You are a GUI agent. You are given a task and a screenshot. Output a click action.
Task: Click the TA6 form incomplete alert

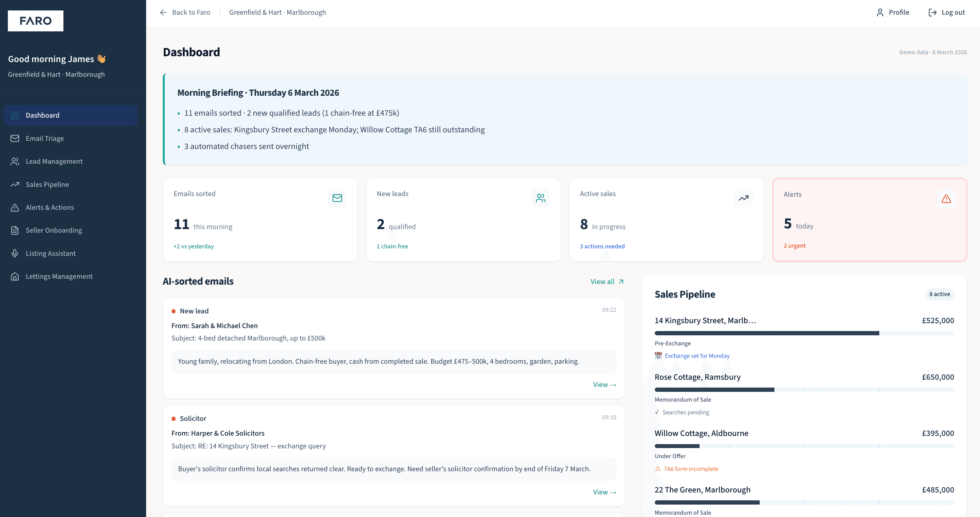click(x=691, y=469)
